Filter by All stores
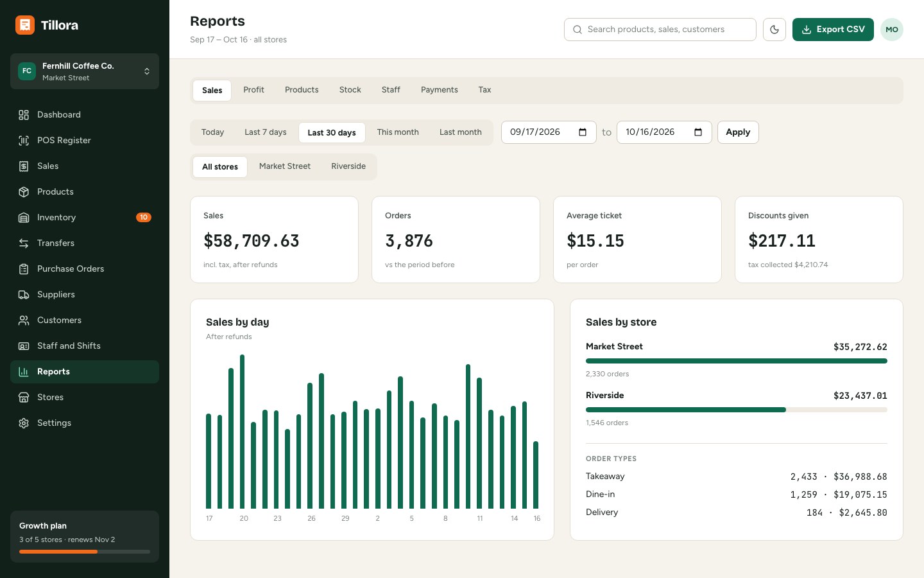Viewport: 924px width, 578px height. pos(220,167)
